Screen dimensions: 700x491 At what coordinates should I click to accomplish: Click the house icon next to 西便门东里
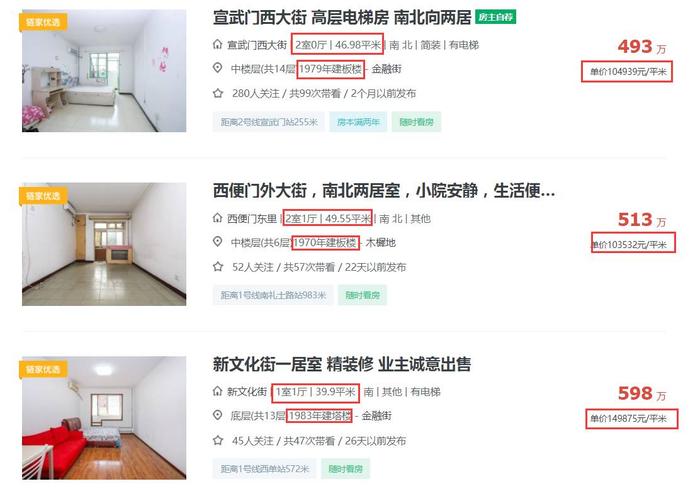click(x=217, y=218)
